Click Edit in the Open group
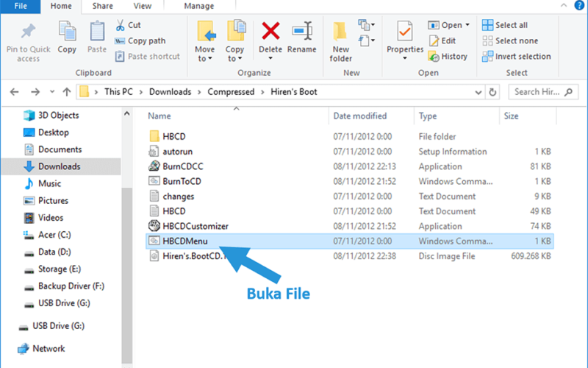Viewport: 588px width, 368px height. pyautogui.click(x=443, y=41)
